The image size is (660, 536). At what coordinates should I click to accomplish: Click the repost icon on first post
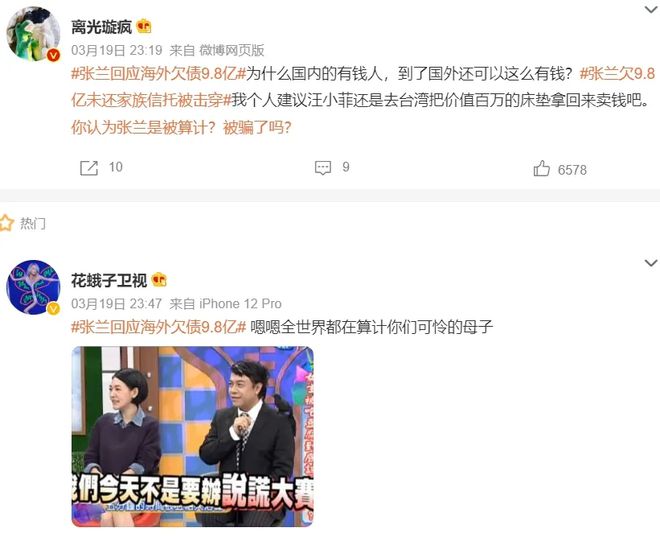[x=89, y=168]
